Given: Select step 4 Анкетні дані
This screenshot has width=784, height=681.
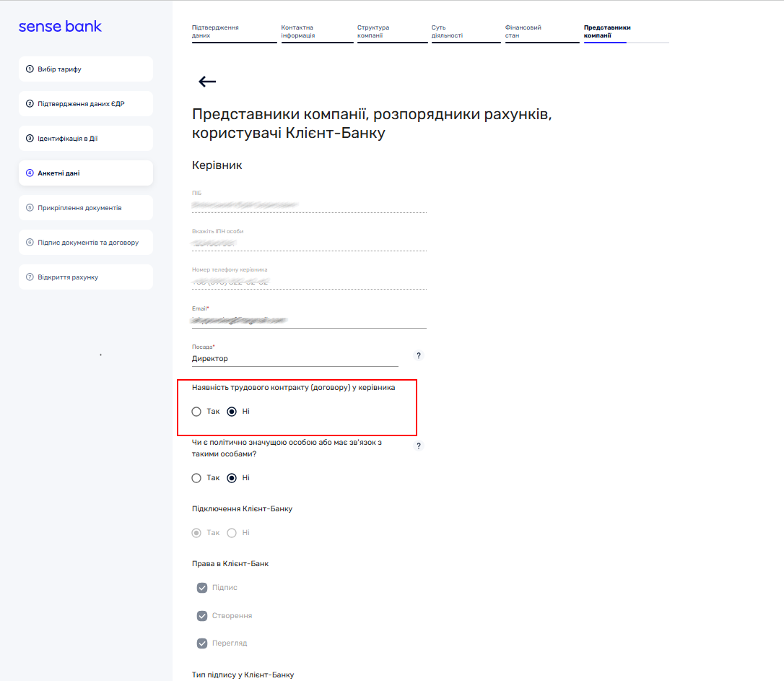Looking at the screenshot, I should click(x=85, y=173).
